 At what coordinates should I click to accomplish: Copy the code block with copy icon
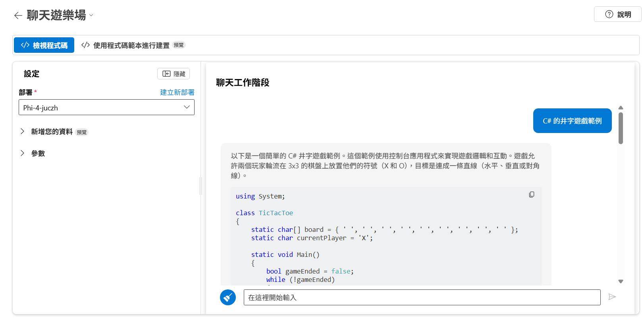click(x=531, y=195)
